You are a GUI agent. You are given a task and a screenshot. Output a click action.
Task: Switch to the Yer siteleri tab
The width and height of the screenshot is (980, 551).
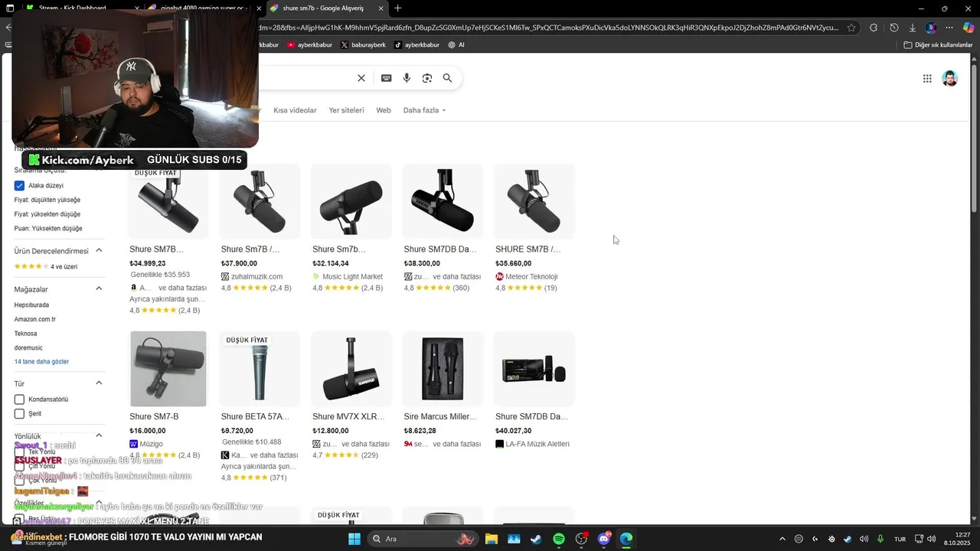(x=346, y=110)
